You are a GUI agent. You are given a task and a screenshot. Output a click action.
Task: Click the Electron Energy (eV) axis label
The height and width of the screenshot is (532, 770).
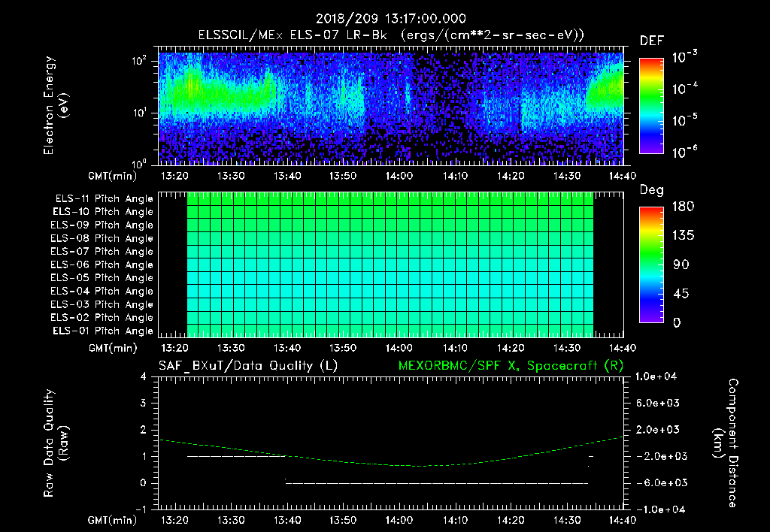point(56,105)
